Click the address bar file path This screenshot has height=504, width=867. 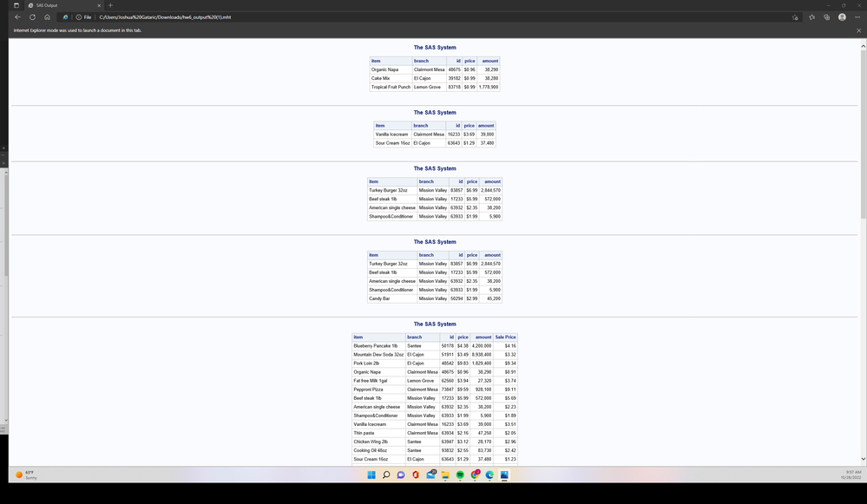(x=165, y=17)
